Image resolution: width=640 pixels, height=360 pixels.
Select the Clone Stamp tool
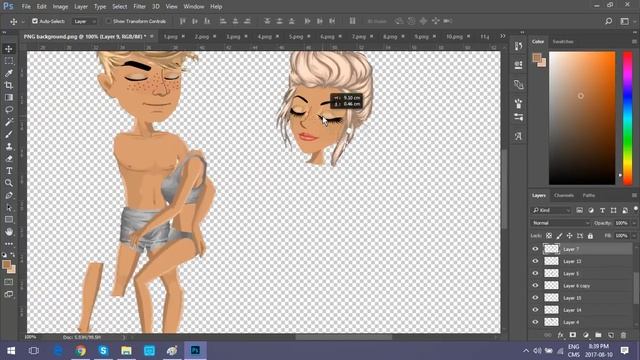pos(9,147)
